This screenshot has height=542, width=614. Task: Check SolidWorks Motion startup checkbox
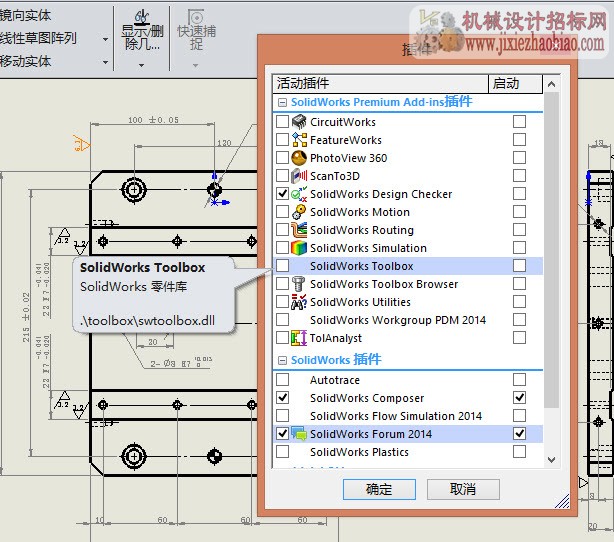(519, 212)
